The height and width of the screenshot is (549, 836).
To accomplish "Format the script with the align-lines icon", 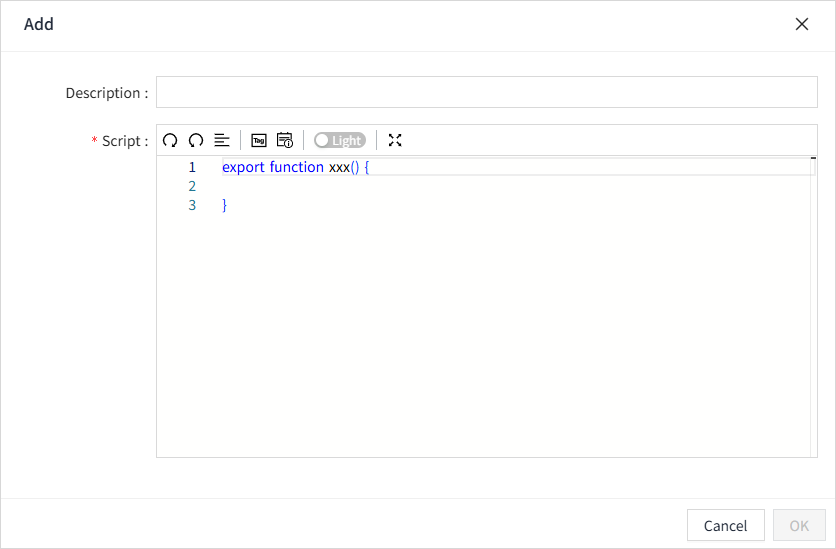I will pyautogui.click(x=222, y=141).
